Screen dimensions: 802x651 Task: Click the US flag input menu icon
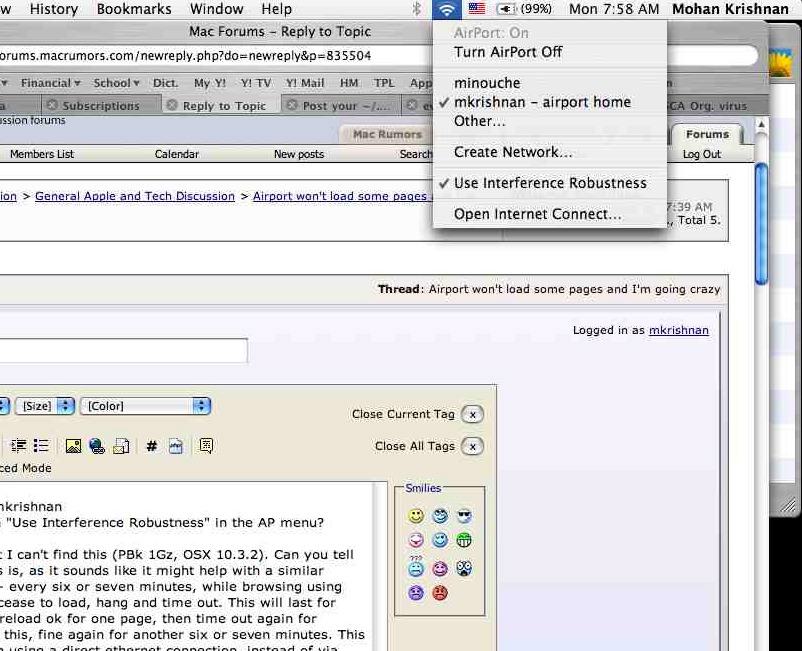click(477, 9)
